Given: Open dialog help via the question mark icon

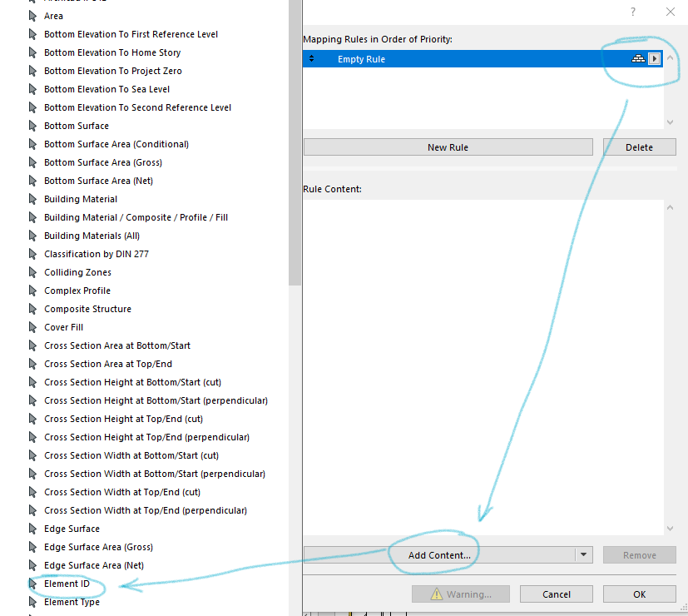Looking at the screenshot, I should [632, 12].
